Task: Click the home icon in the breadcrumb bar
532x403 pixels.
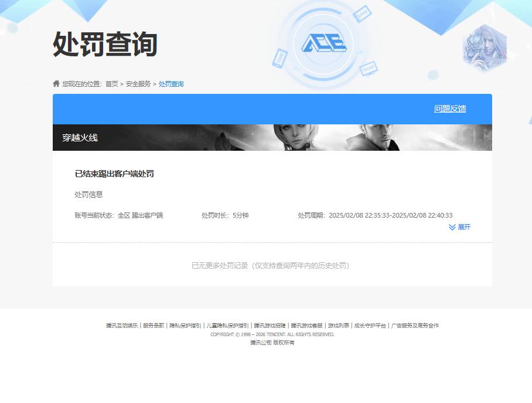Action: click(55, 84)
